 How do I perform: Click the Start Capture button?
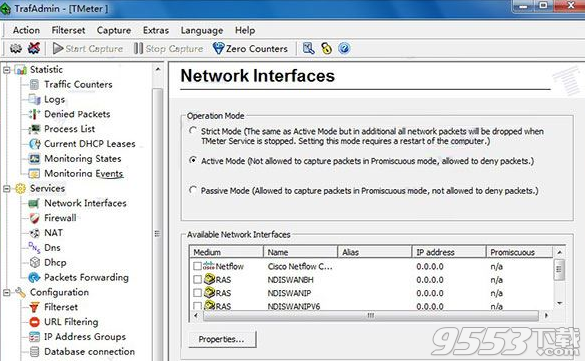tap(88, 48)
